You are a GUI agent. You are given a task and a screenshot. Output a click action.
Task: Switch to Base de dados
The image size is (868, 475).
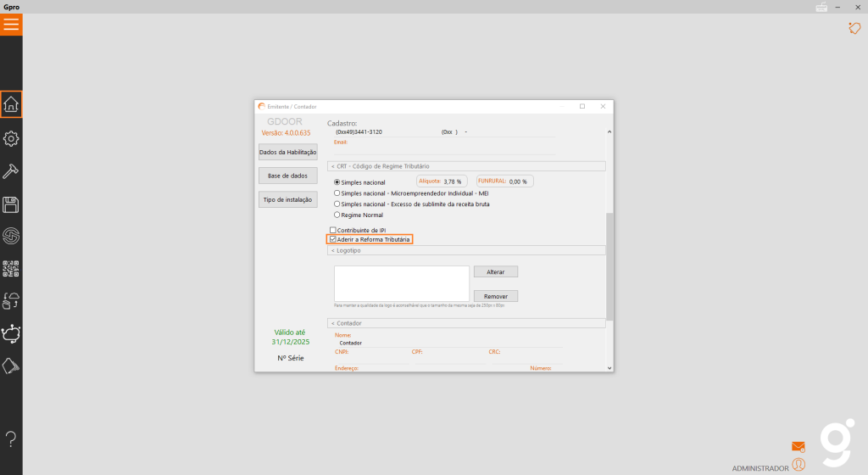tap(287, 176)
